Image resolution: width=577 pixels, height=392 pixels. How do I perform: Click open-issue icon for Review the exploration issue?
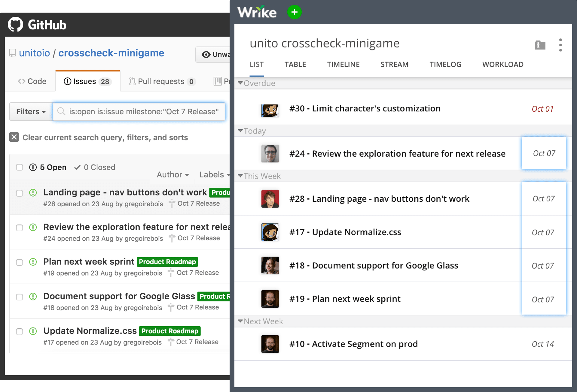point(33,227)
